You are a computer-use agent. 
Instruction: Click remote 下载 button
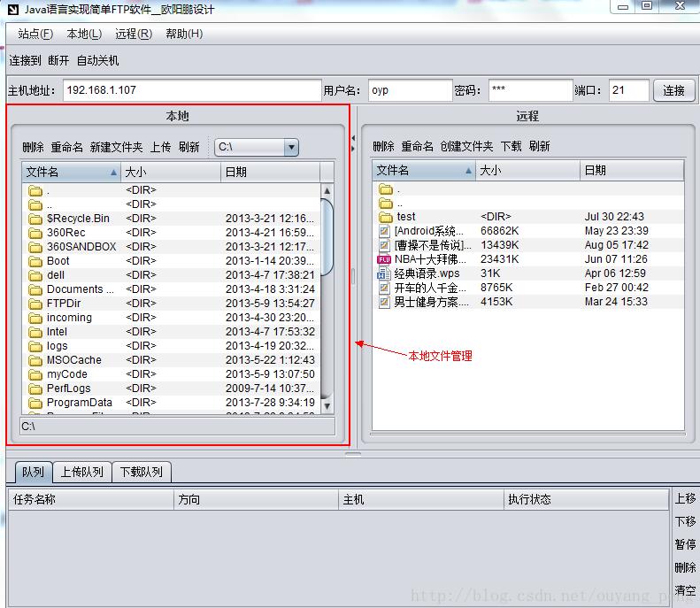[511, 146]
